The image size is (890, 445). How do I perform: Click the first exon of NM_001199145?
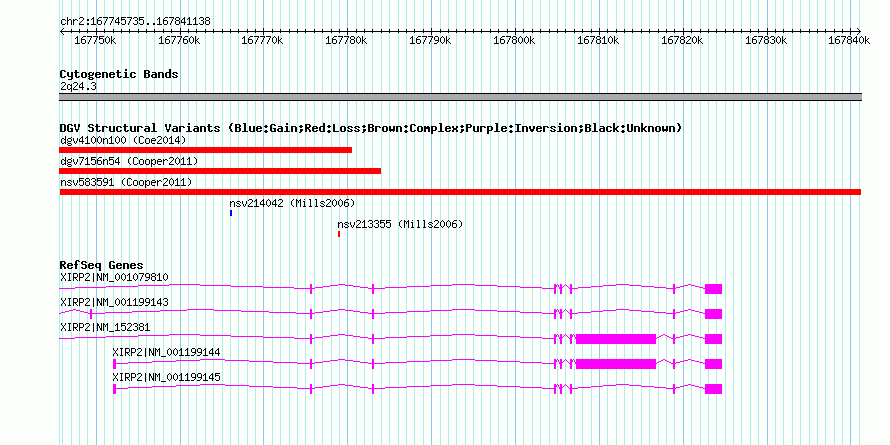coord(115,389)
